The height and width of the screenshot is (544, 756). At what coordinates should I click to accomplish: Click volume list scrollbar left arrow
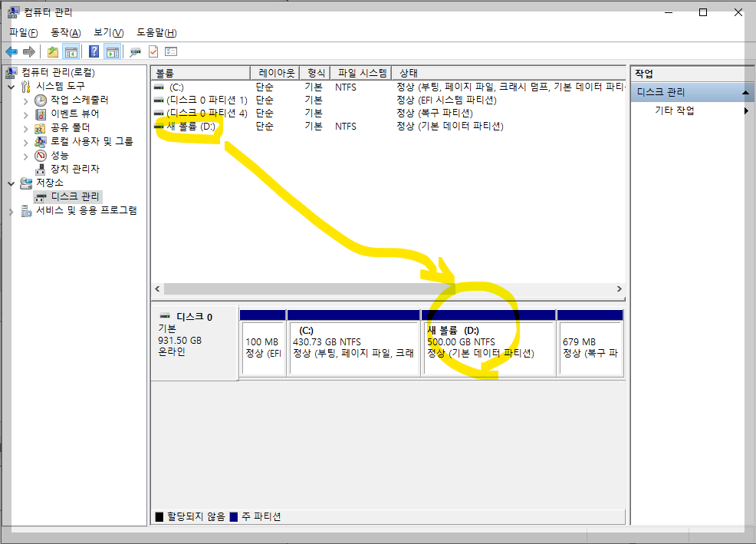157,289
